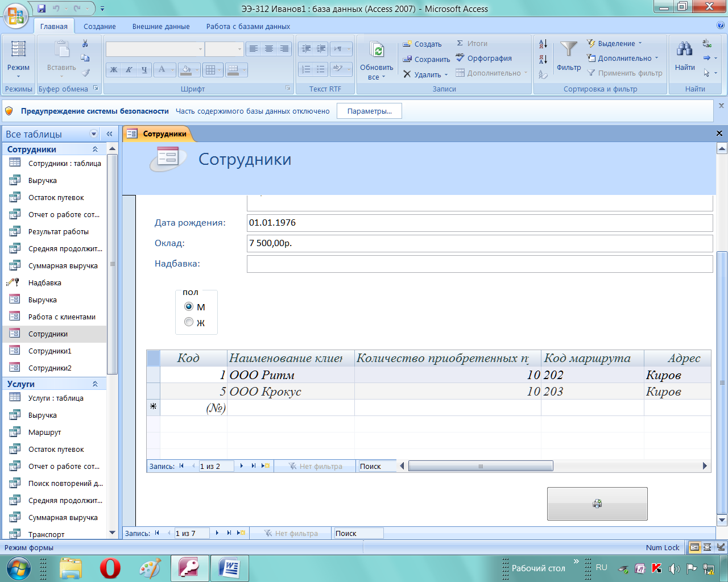Click the Copy icon in clipboard group

[85, 58]
